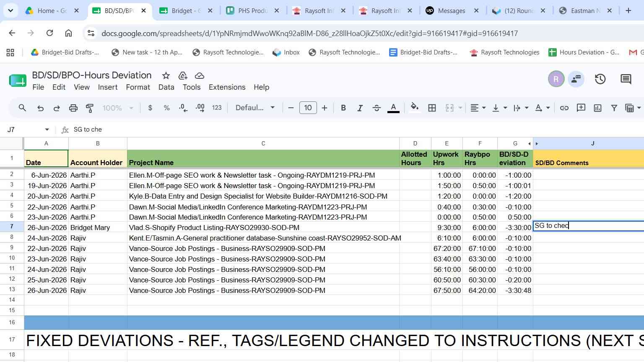Toggle strikethrough formatting

pyautogui.click(x=377, y=108)
